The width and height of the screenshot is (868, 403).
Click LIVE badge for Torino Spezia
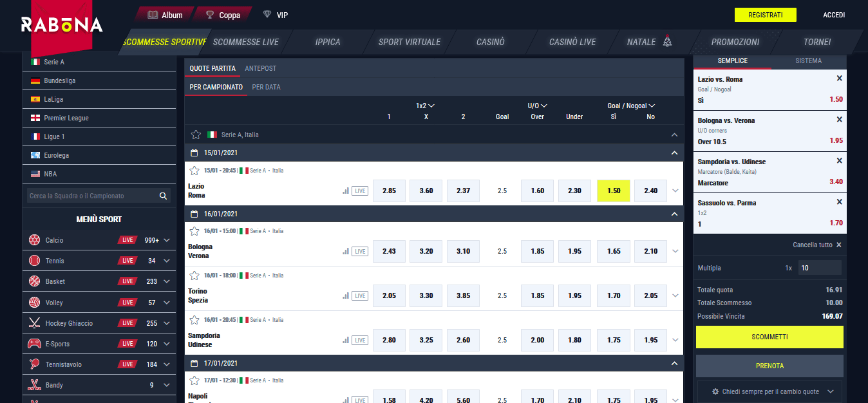[x=360, y=296]
